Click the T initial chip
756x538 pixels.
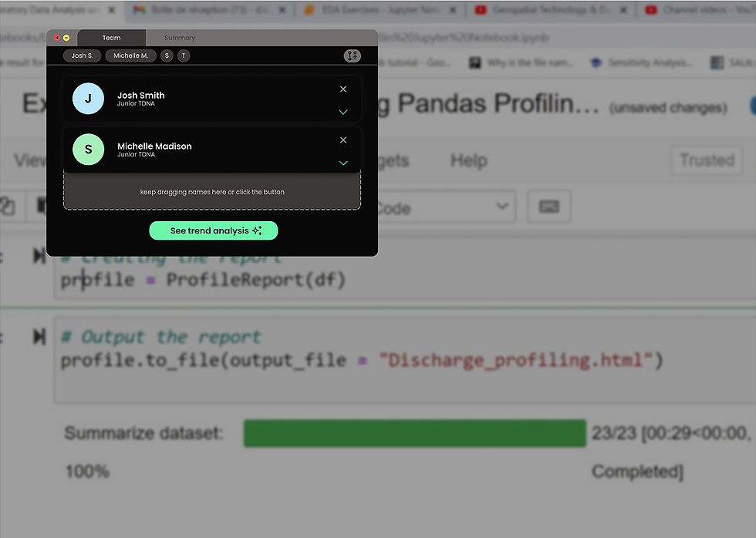tap(184, 55)
